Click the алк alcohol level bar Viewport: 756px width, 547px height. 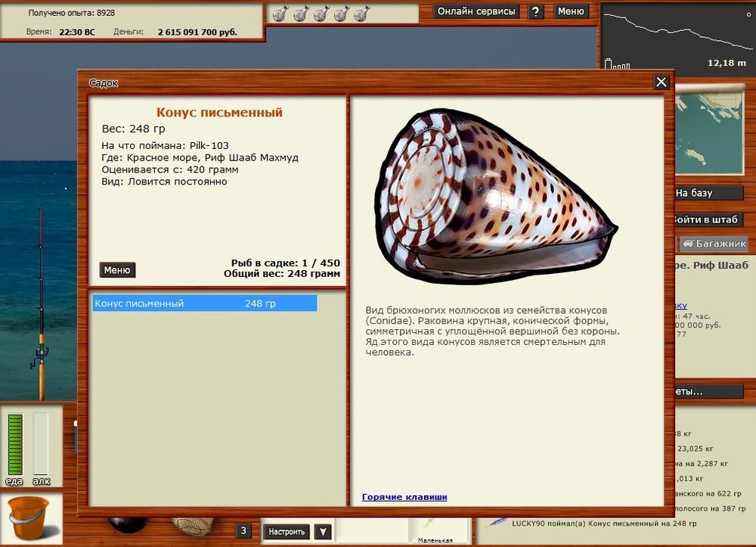coord(41,444)
